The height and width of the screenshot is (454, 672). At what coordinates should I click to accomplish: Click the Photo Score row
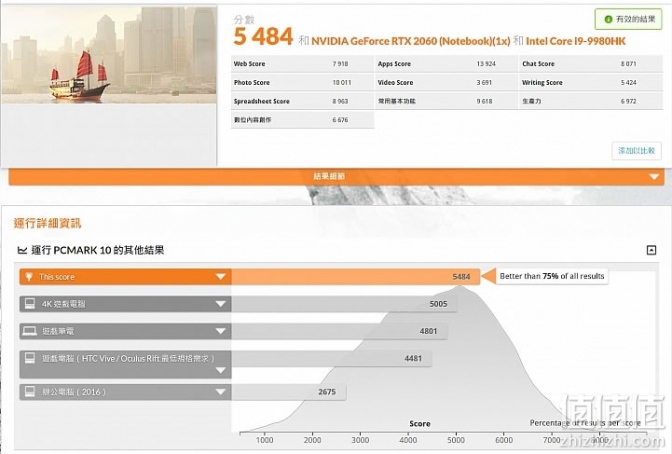pyautogui.click(x=302, y=82)
